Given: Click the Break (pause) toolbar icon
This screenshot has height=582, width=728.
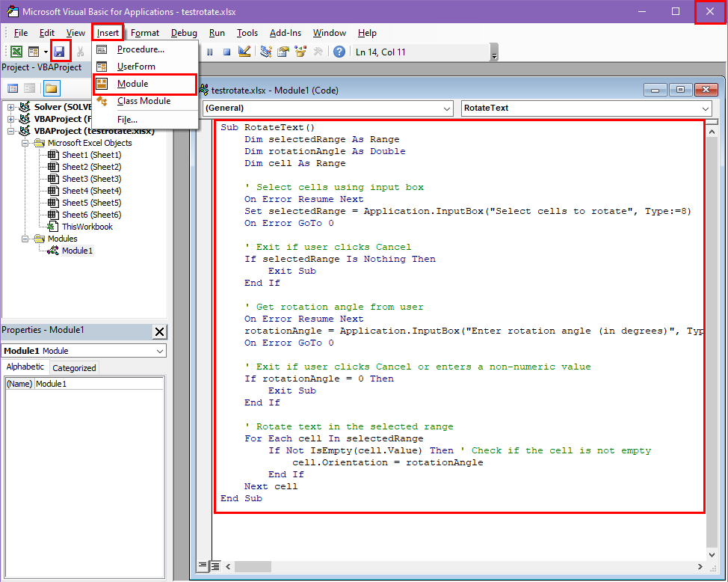Looking at the screenshot, I should point(210,52).
